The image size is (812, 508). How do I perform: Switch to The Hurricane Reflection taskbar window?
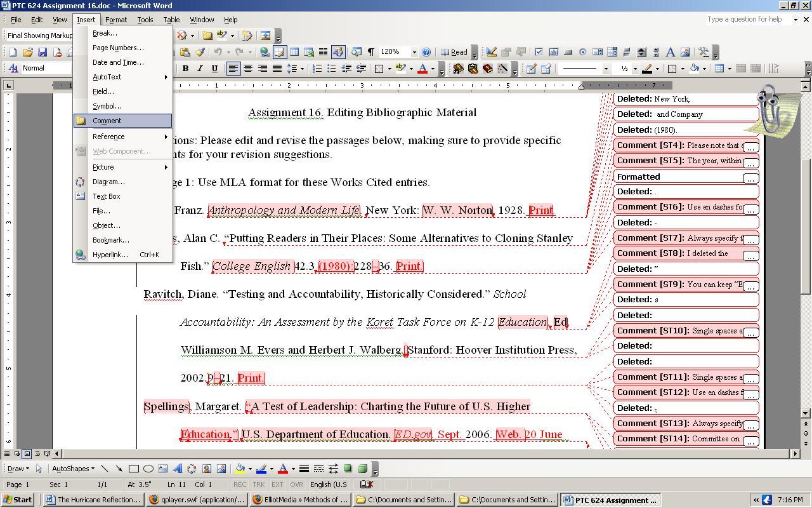pos(94,500)
